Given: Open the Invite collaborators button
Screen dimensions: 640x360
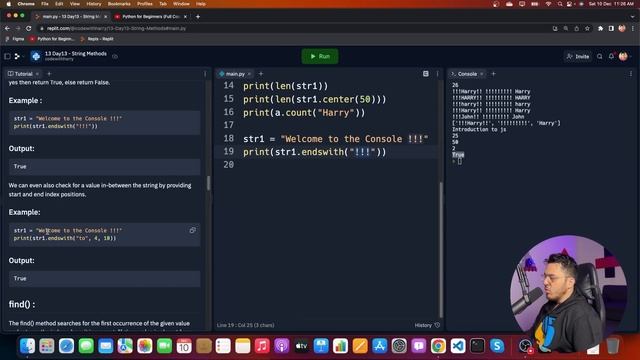Looking at the screenshot, I should [578, 56].
